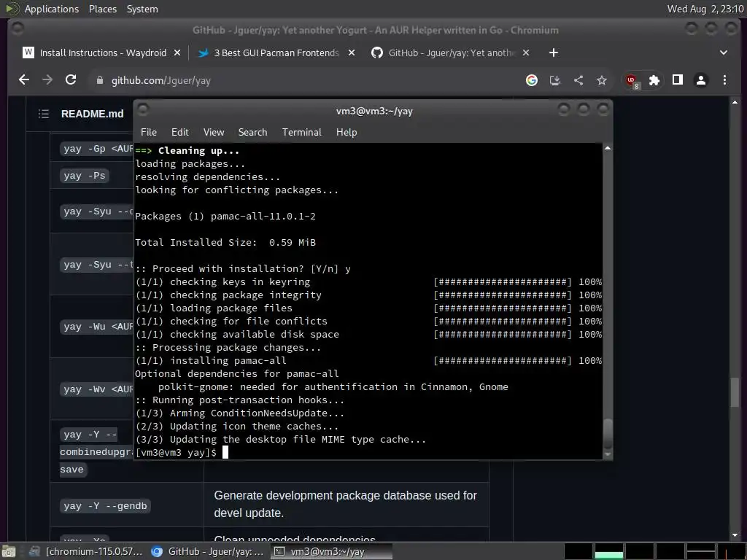Click the show desktop icon in taskbar

[9, 552]
